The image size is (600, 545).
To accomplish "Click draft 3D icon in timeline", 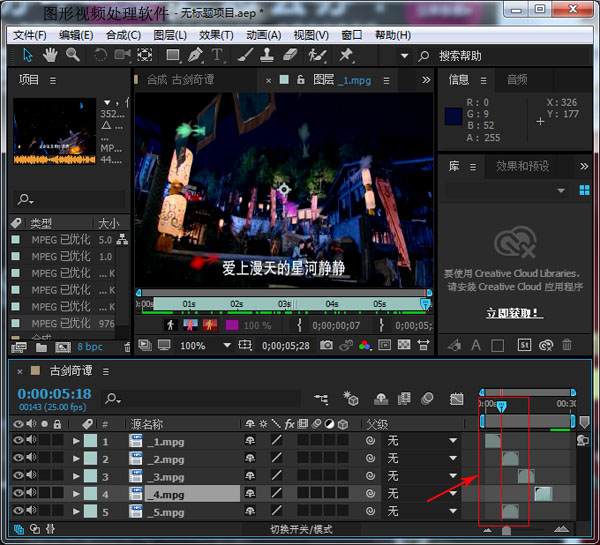I will click(x=351, y=398).
